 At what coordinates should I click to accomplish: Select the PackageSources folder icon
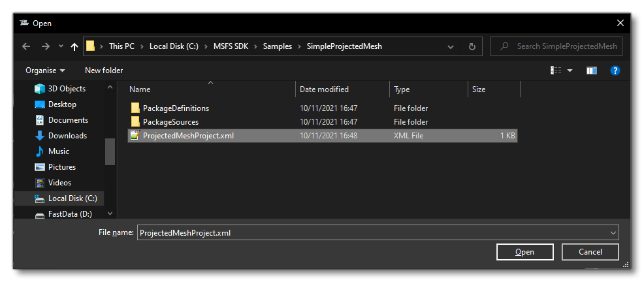tap(135, 122)
